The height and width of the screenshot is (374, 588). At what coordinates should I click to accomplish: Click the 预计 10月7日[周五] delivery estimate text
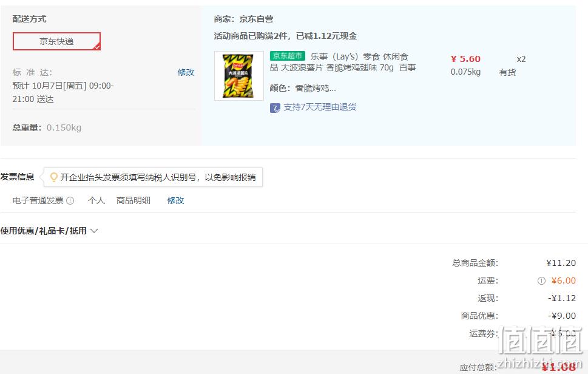pos(63,93)
